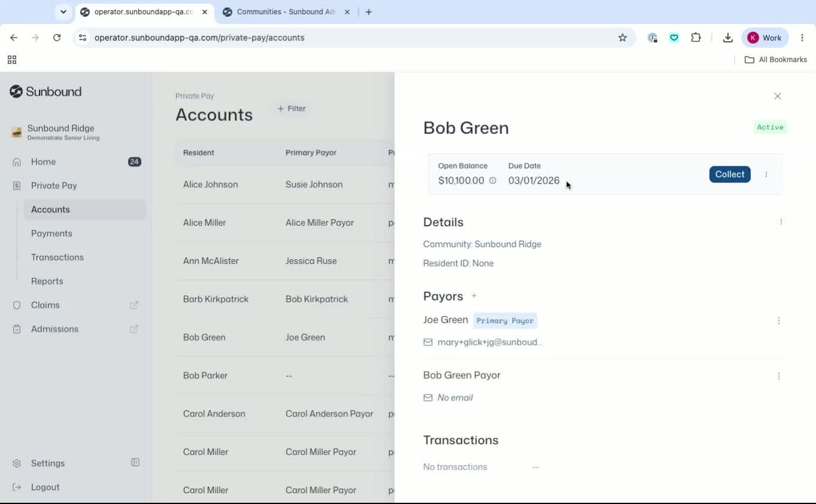Open Settings in the sidebar
Viewport: 816px width, 504px height.
[x=47, y=463]
